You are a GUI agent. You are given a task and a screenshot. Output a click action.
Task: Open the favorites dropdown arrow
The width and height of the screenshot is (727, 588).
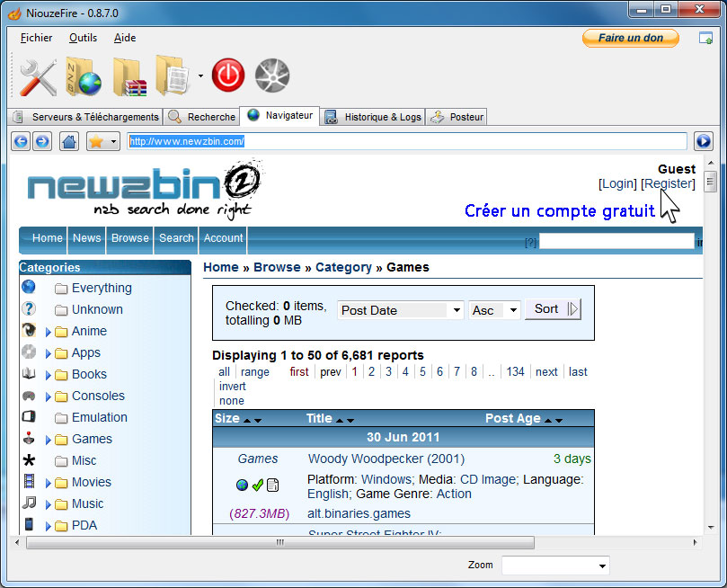click(x=113, y=141)
